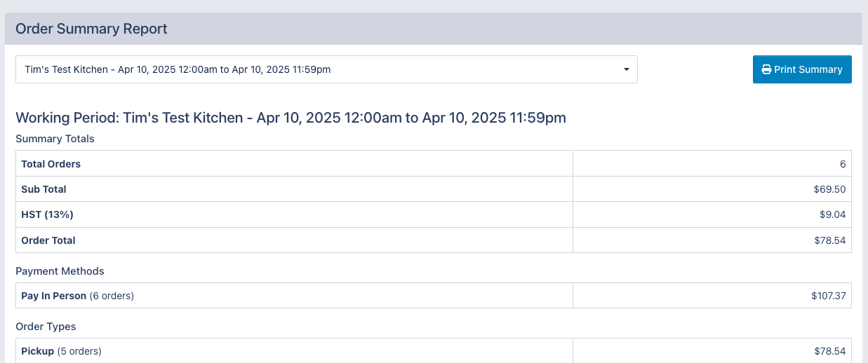Click the Pay In Person amount $107.37
Screen dimensions: 868x363
(828, 296)
